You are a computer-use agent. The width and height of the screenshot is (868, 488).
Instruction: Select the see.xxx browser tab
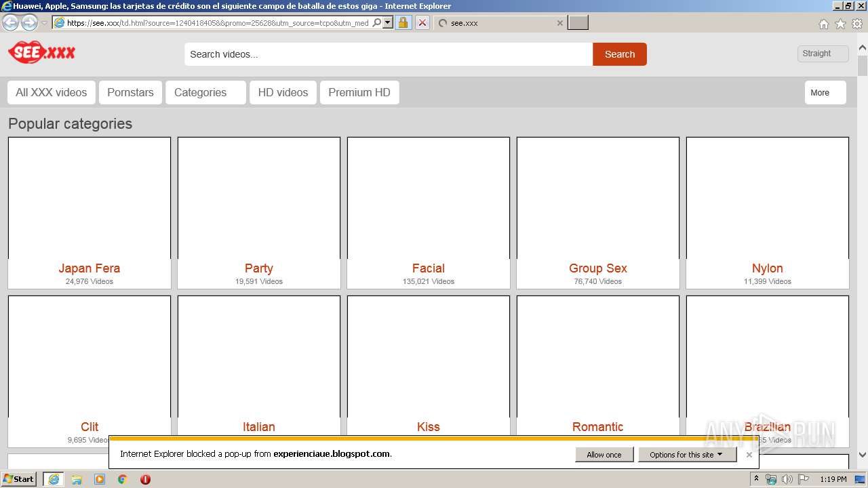click(499, 22)
